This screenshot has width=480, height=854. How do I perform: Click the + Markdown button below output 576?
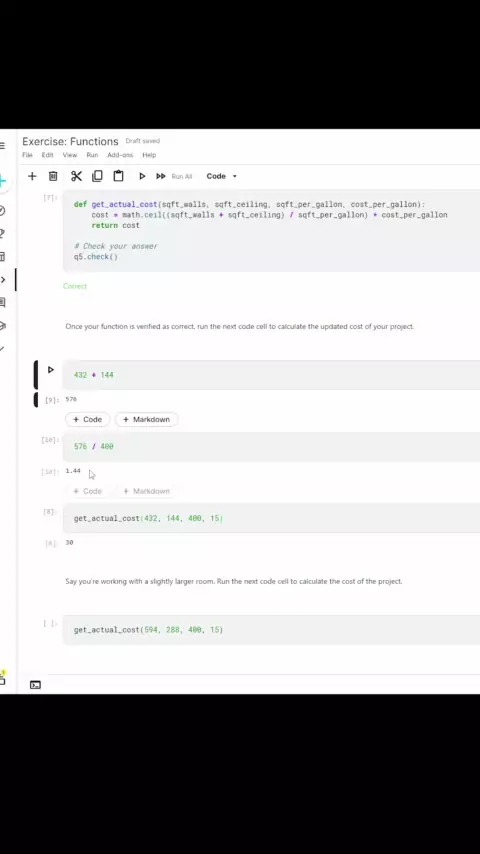click(147, 419)
